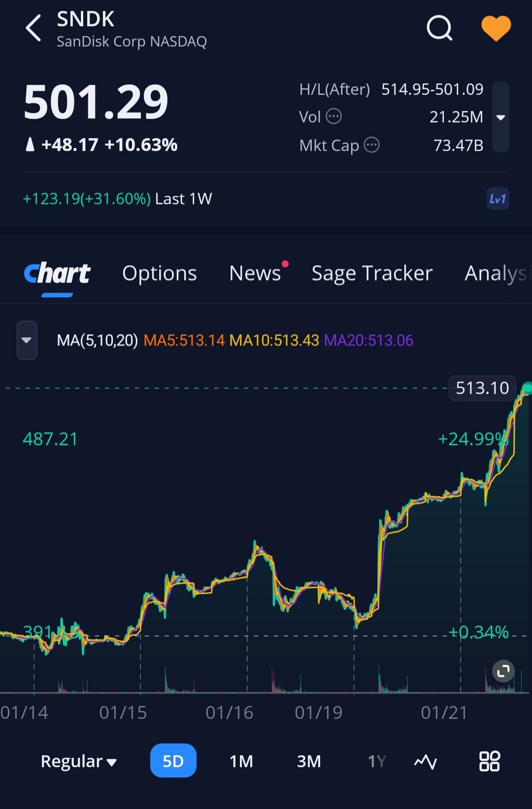Select the 3M time range
The image size is (532, 809).
[309, 761]
